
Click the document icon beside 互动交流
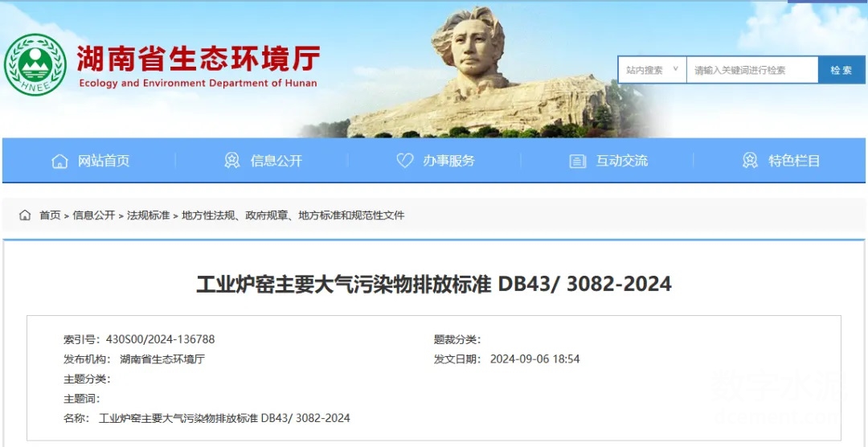[x=578, y=161]
